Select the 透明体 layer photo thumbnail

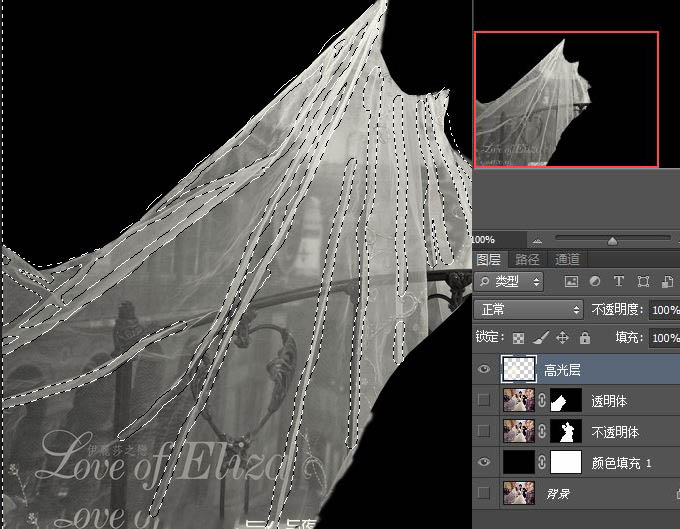tap(519, 400)
